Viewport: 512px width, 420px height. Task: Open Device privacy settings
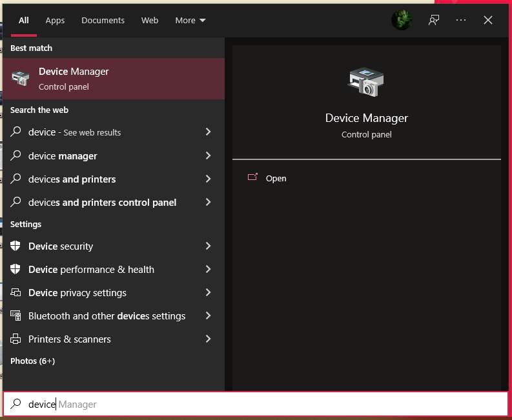coord(77,293)
